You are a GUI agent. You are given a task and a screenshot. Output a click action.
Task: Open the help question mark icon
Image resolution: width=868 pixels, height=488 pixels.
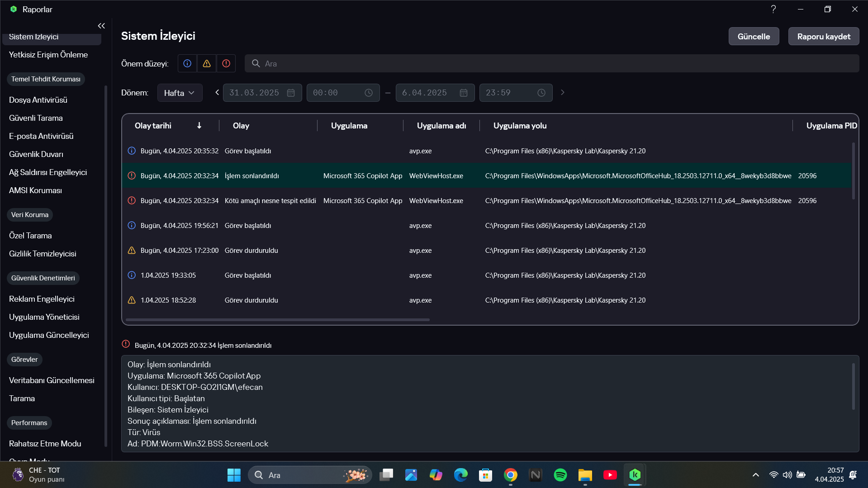[773, 9]
